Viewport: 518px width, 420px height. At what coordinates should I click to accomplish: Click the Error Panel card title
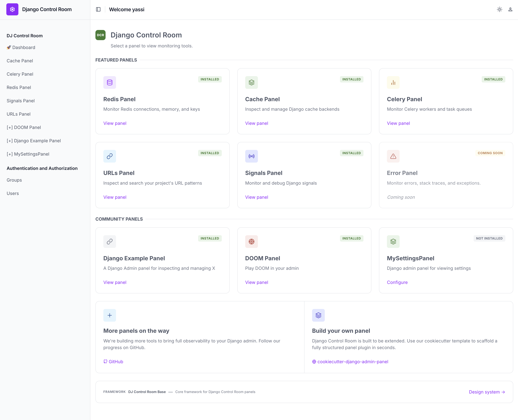tap(402, 173)
